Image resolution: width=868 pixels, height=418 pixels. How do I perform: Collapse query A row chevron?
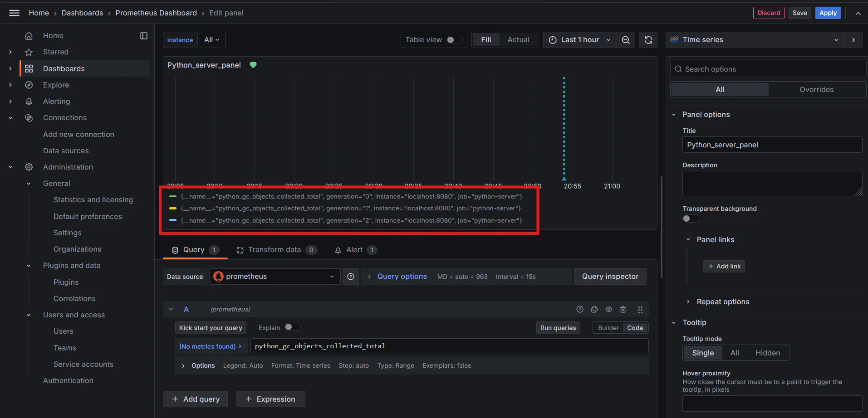click(x=171, y=309)
